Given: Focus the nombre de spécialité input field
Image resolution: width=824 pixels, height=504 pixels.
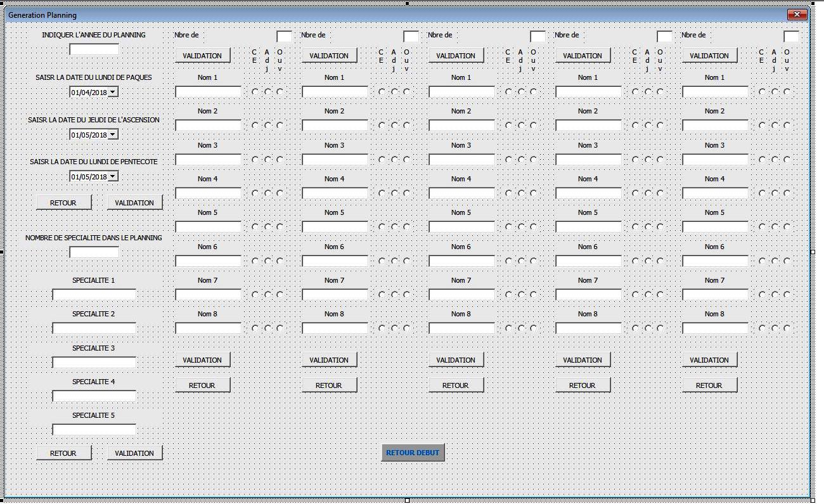Looking at the screenshot, I should coord(94,252).
